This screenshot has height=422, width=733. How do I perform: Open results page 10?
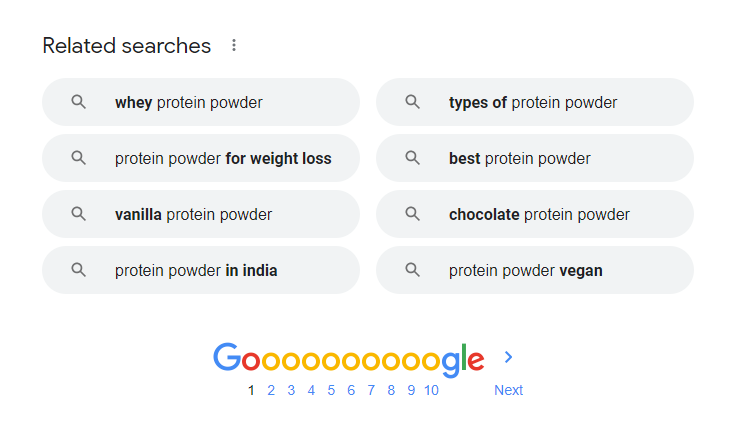tap(431, 390)
